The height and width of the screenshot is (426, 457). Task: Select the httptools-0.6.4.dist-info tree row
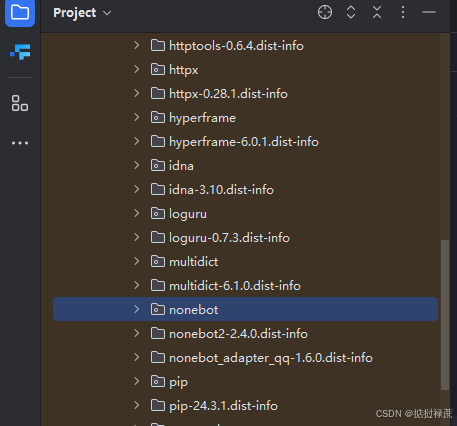245,45
